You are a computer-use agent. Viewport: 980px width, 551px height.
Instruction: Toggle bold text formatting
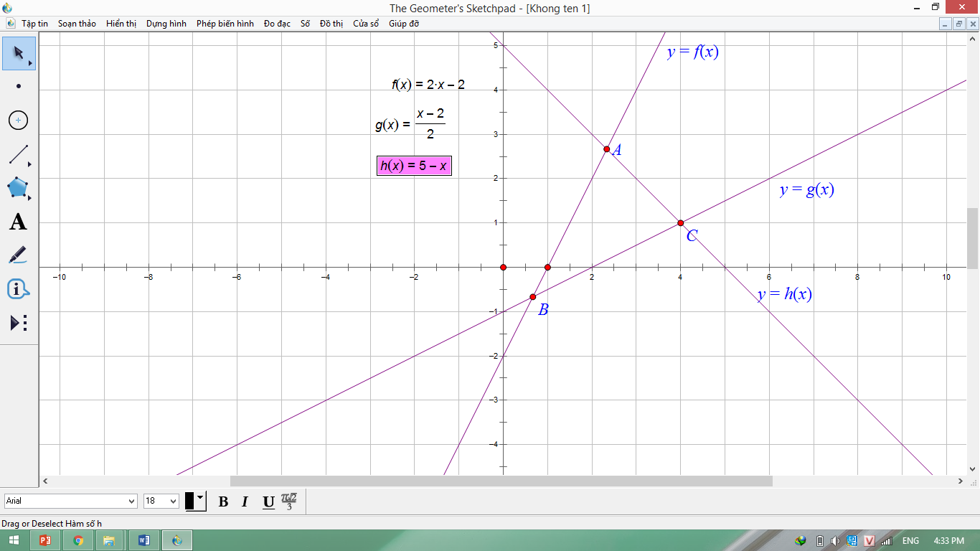click(x=223, y=501)
